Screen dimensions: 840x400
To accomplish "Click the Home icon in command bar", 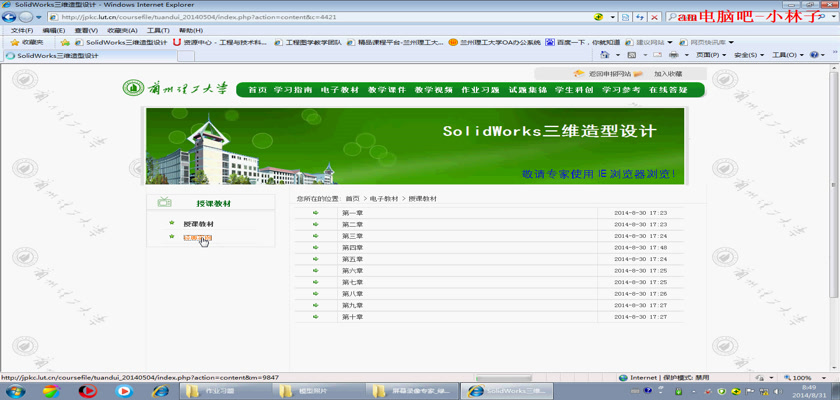I will pyautogui.click(x=605, y=55).
